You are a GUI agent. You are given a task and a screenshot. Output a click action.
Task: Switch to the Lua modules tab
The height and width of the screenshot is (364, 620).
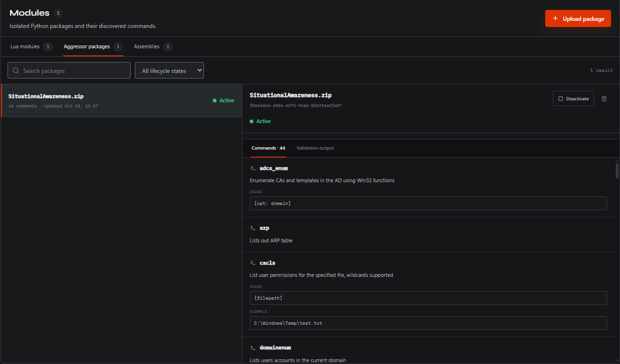31,46
